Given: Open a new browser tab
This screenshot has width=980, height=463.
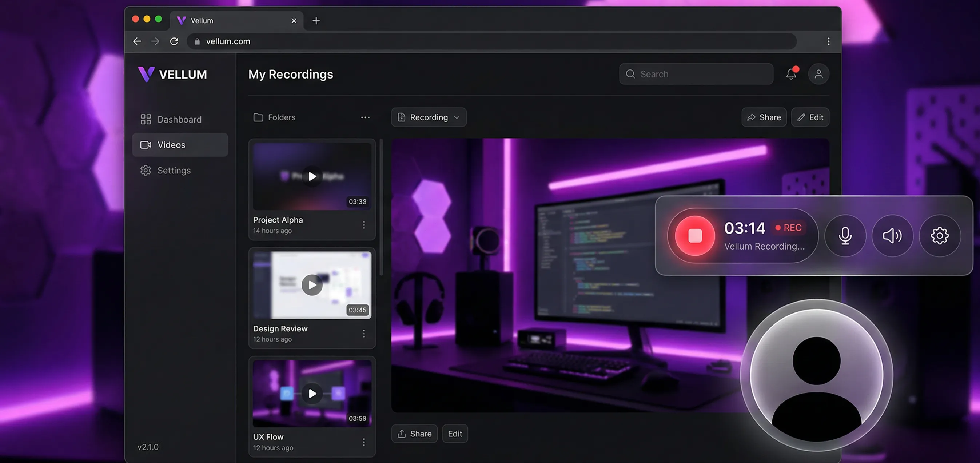Looking at the screenshot, I should [316, 20].
